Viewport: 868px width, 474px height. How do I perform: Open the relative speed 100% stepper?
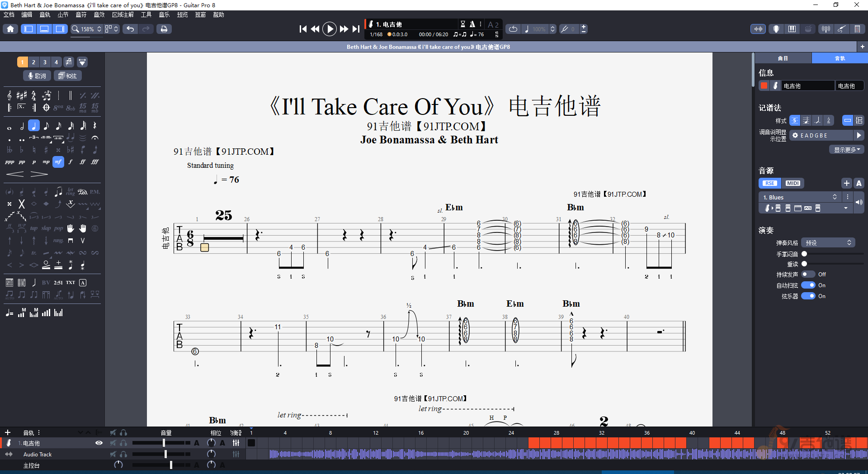[x=552, y=29]
